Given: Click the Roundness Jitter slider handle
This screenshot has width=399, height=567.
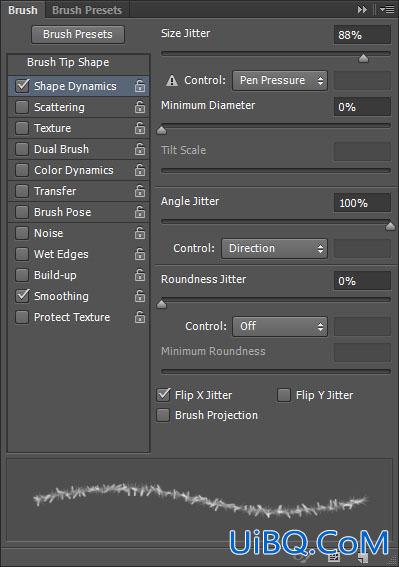Looking at the screenshot, I should 162,304.
